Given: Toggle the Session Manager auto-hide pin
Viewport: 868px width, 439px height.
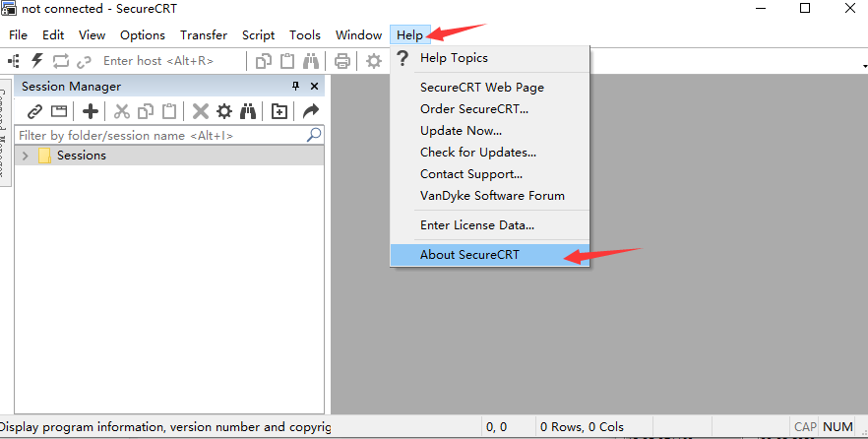Looking at the screenshot, I should coord(295,87).
